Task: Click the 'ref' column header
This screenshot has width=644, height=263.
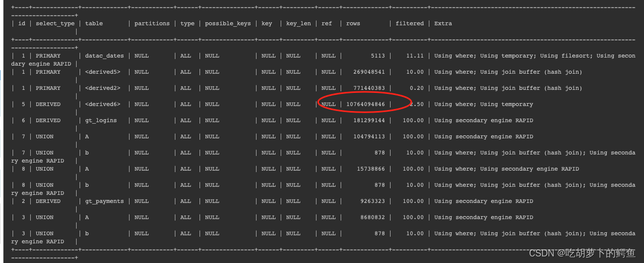Action: (x=327, y=24)
